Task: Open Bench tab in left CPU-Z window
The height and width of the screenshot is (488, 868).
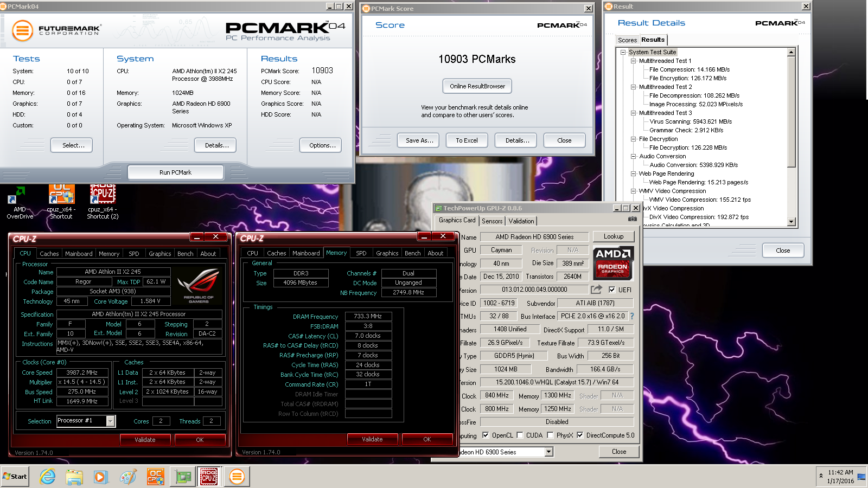Action: pyautogui.click(x=185, y=254)
